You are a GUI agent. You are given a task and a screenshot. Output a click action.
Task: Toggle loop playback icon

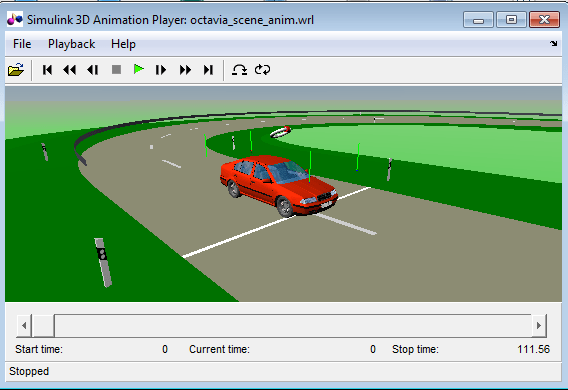point(262,70)
